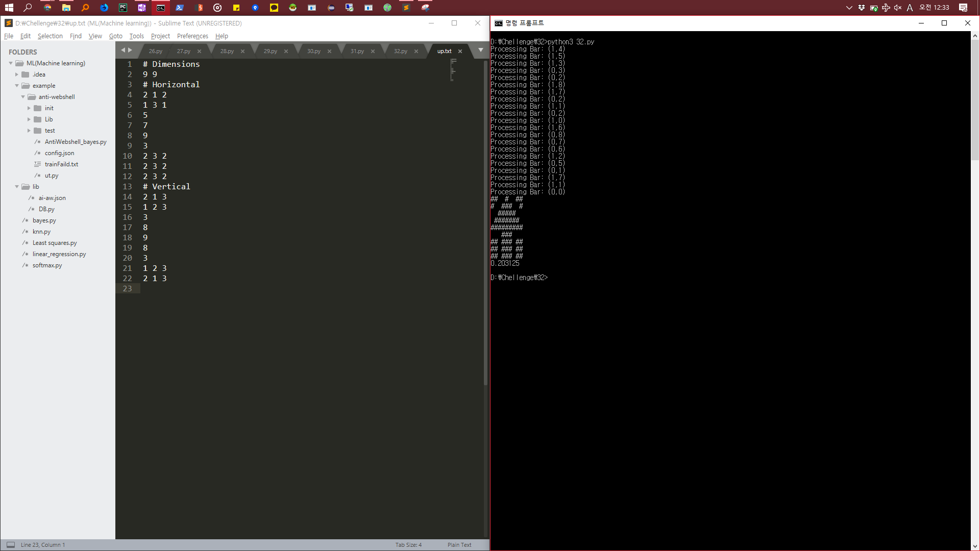Change the Plain Text syntax selector

tap(459, 545)
